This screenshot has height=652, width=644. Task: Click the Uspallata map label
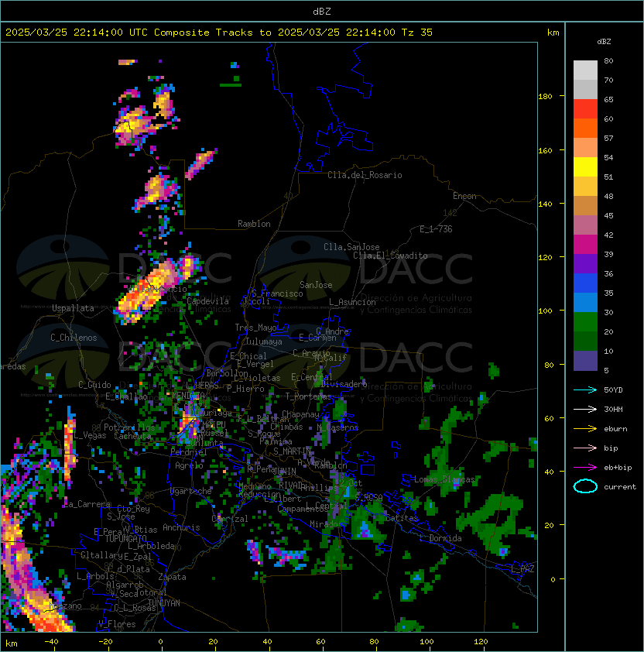(74, 308)
